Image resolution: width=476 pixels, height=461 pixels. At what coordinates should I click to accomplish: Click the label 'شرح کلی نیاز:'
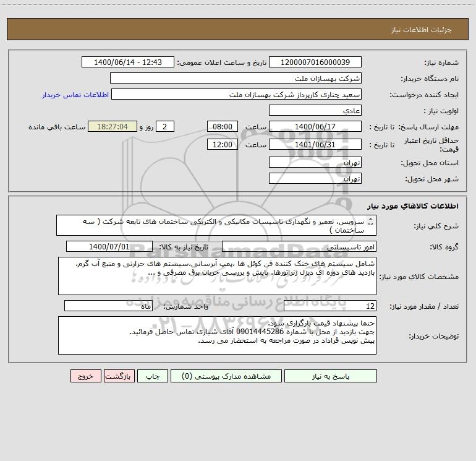coord(436,226)
